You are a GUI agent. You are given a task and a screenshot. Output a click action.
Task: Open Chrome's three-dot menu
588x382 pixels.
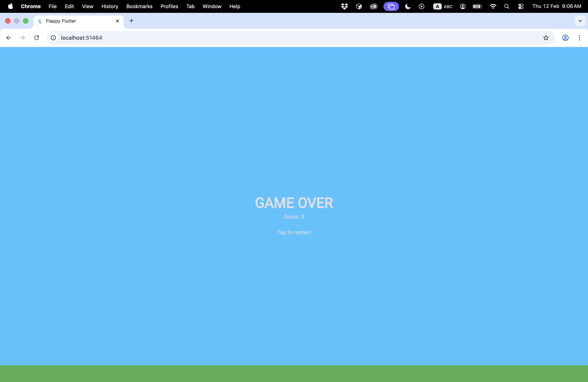click(x=579, y=38)
